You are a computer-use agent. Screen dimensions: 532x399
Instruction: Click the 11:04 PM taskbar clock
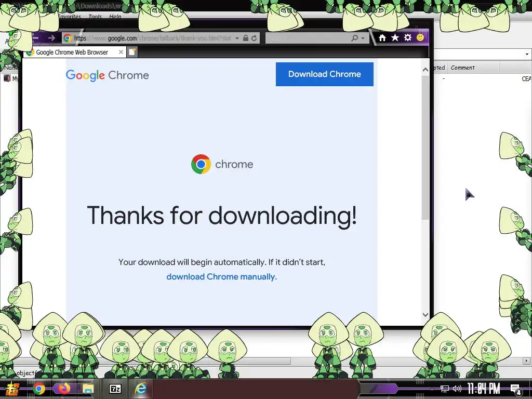pyautogui.click(x=484, y=389)
